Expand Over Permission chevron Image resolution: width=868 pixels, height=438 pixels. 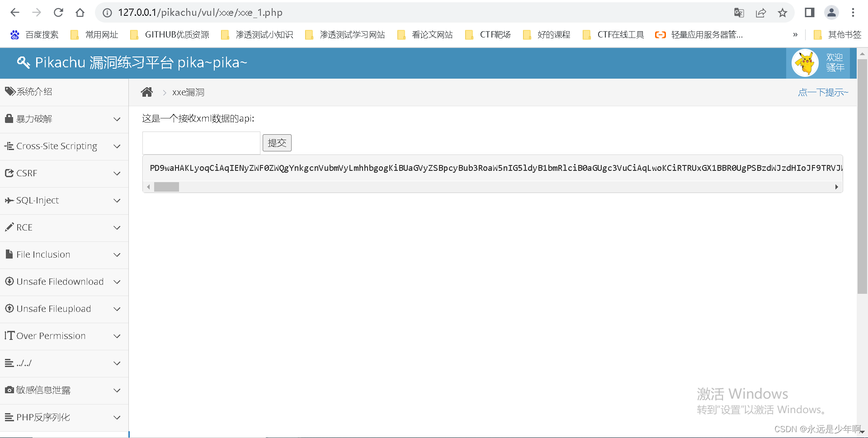pyautogui.click(x=117, y=336)
